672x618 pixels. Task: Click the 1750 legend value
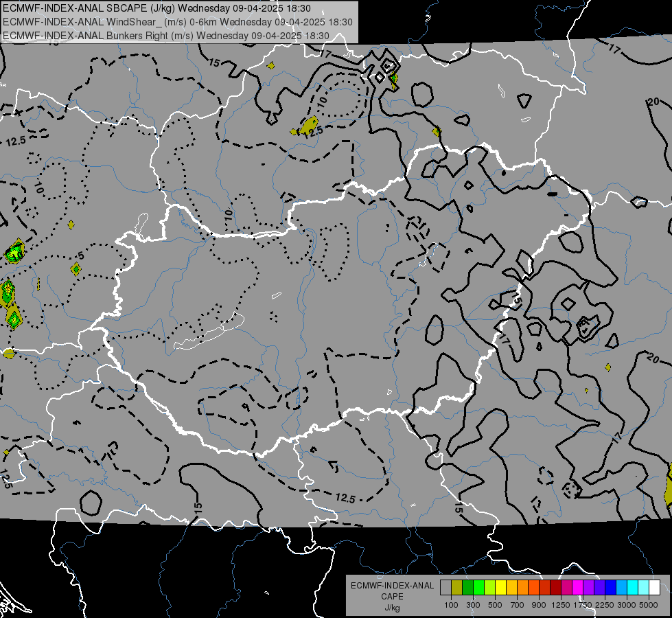point(583,605)
